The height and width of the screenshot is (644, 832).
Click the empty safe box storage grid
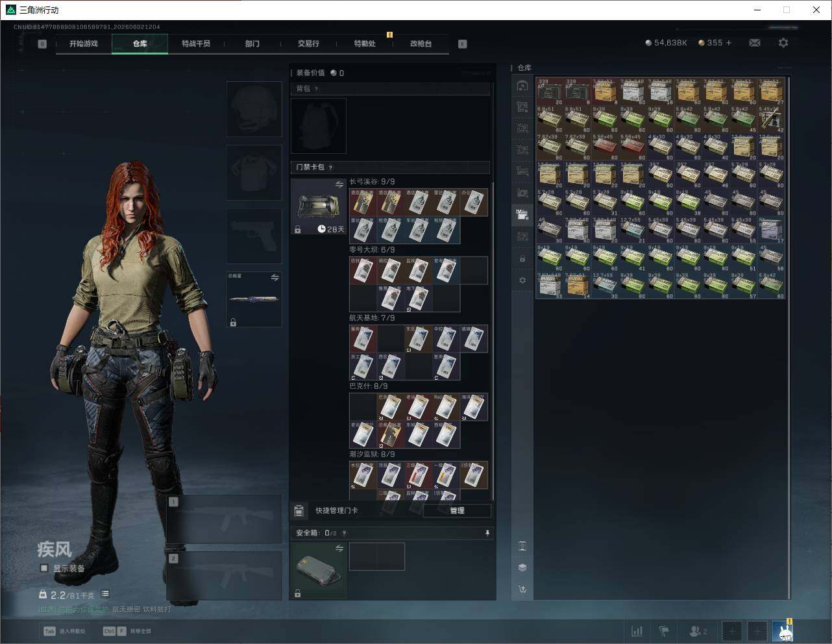tap(377, 556)
